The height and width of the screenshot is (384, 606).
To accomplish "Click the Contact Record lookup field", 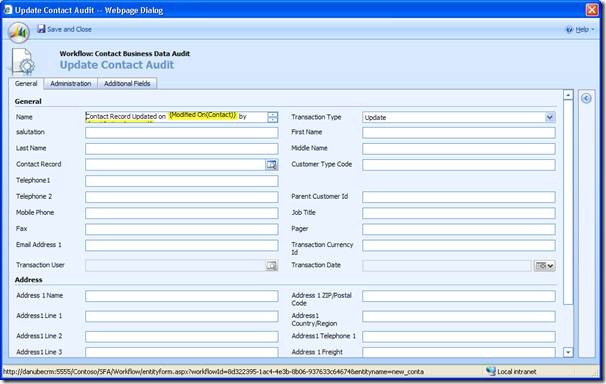I will point(175,165).
